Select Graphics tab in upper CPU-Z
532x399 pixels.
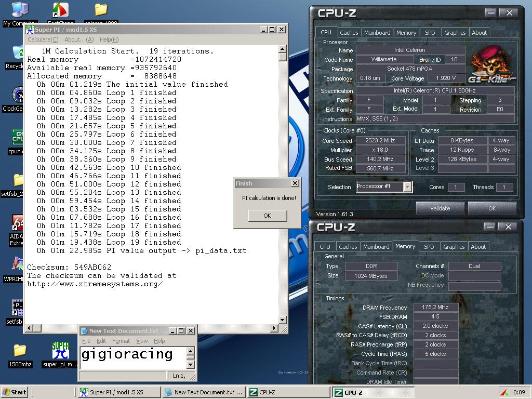pos(455,33)
